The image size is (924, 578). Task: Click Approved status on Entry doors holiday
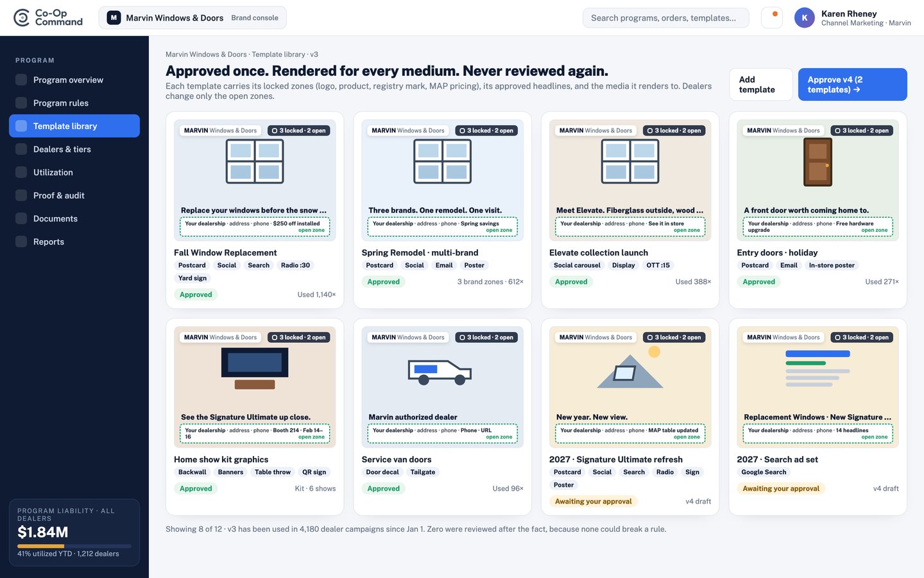pyautogui.click(x=758, y=282)
